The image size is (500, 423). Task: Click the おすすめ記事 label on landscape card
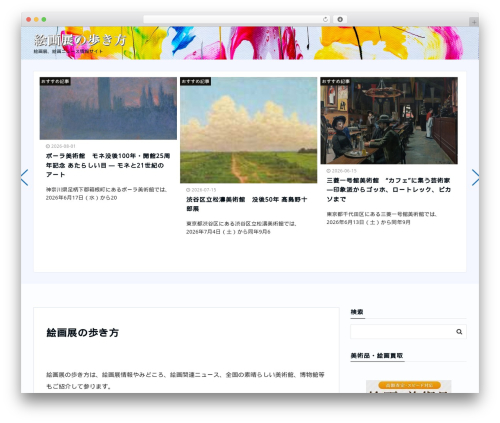[195, 81]
